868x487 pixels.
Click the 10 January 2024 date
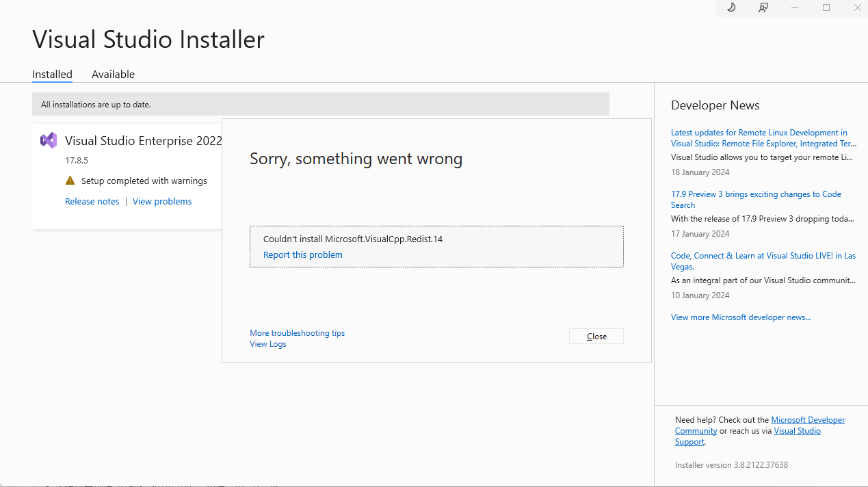(x=700, y=295)
